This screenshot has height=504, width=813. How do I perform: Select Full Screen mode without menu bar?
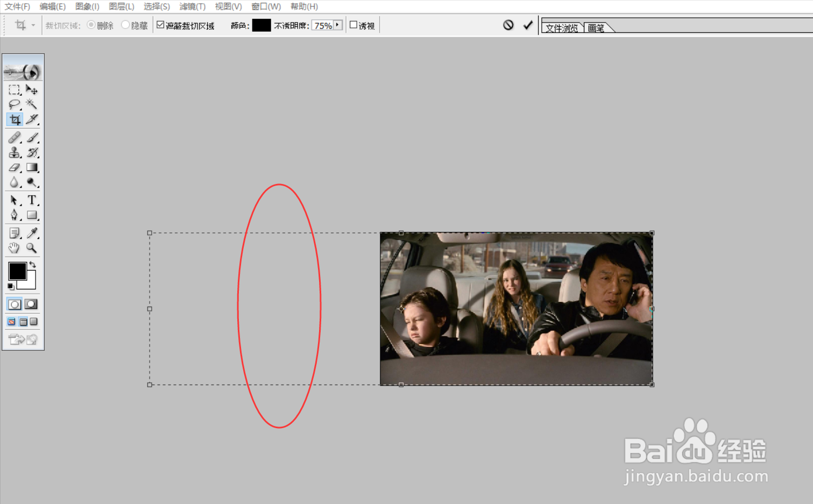pos(34,322)
